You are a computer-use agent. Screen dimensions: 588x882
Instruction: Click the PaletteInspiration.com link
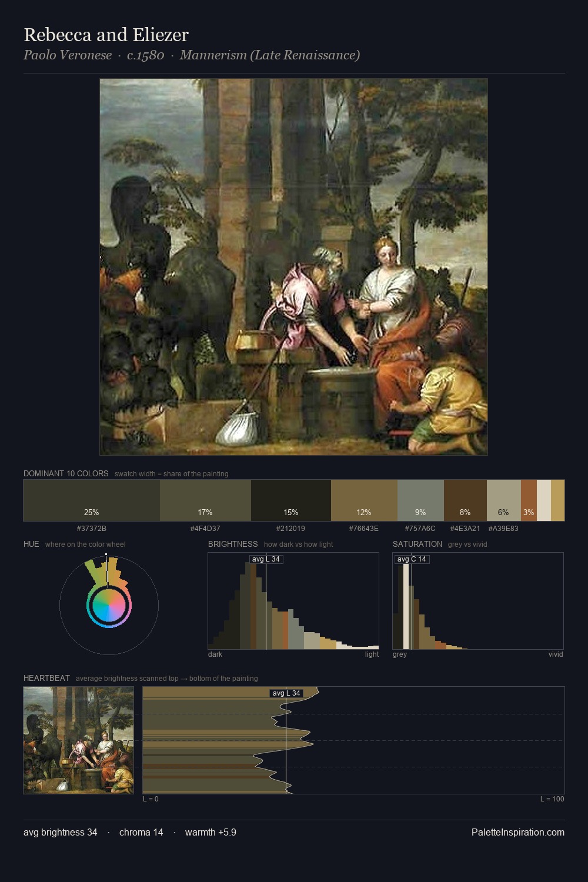pos(518,832)
